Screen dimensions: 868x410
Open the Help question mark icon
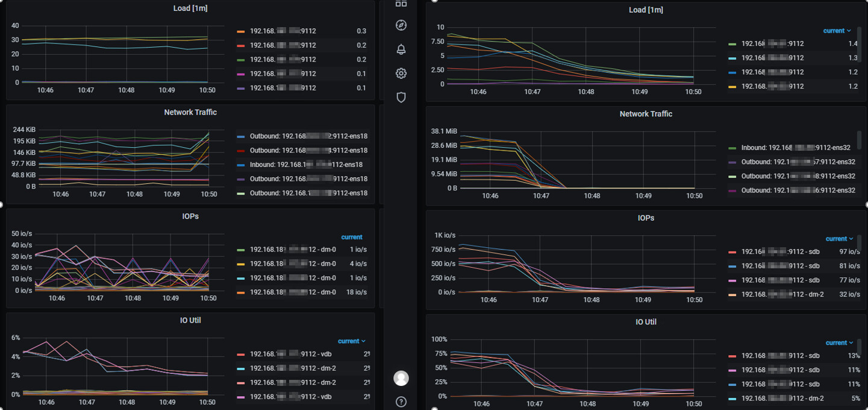click(x=401, y=402)
